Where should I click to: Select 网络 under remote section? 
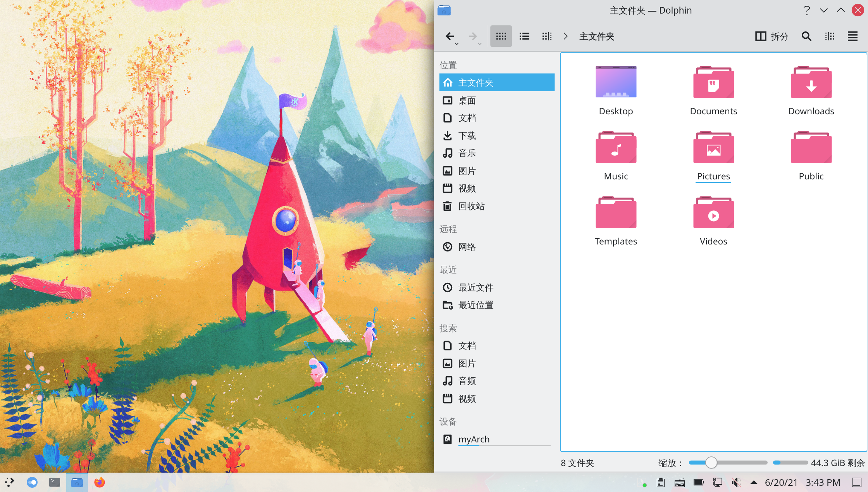(467, 247)
